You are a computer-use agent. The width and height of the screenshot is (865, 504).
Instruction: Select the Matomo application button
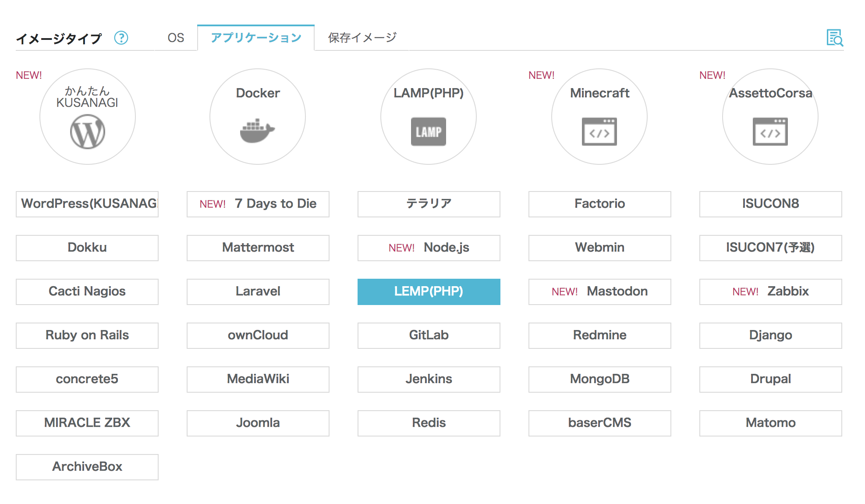tap(770, 423)
